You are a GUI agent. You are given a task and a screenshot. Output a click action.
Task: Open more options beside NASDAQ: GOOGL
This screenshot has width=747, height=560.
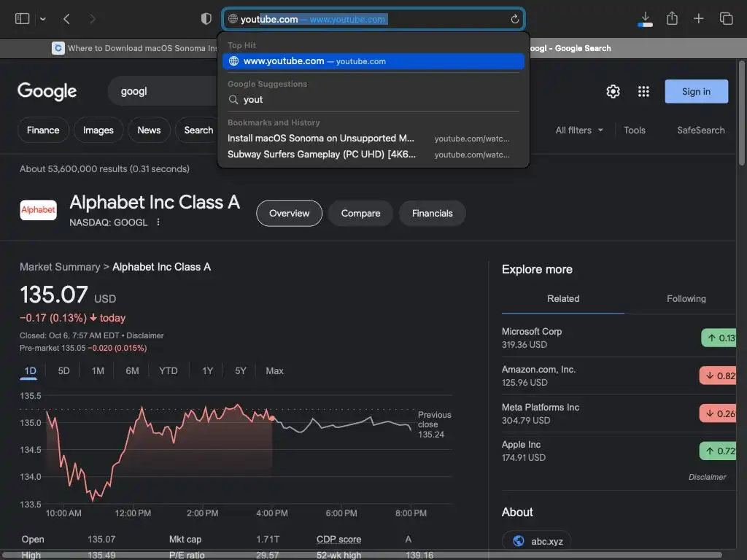click(x=158, y=222)
